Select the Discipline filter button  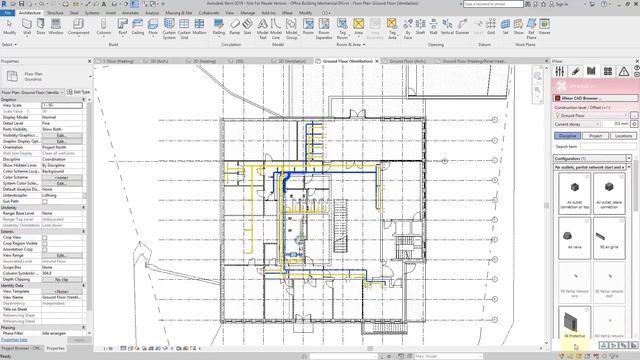567,136
